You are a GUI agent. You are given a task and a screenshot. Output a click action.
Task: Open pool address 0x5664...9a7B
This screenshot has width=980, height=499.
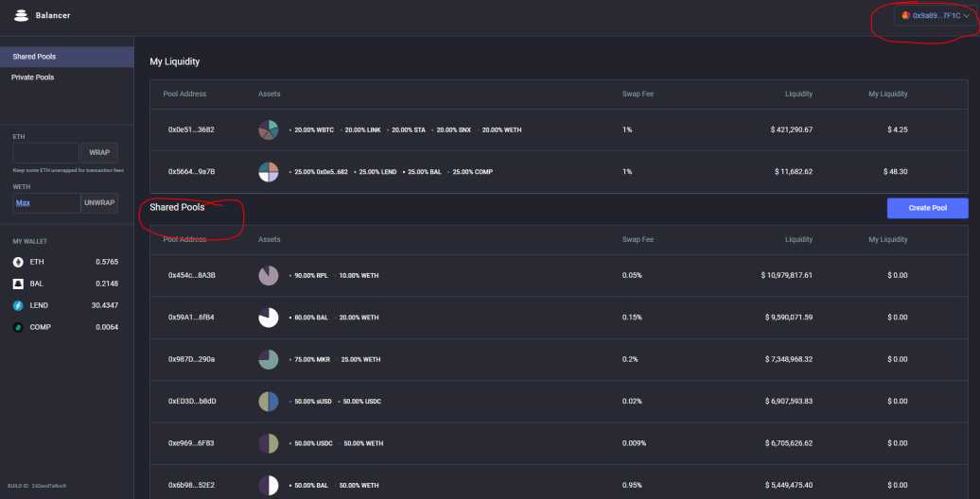pos(191,172)
